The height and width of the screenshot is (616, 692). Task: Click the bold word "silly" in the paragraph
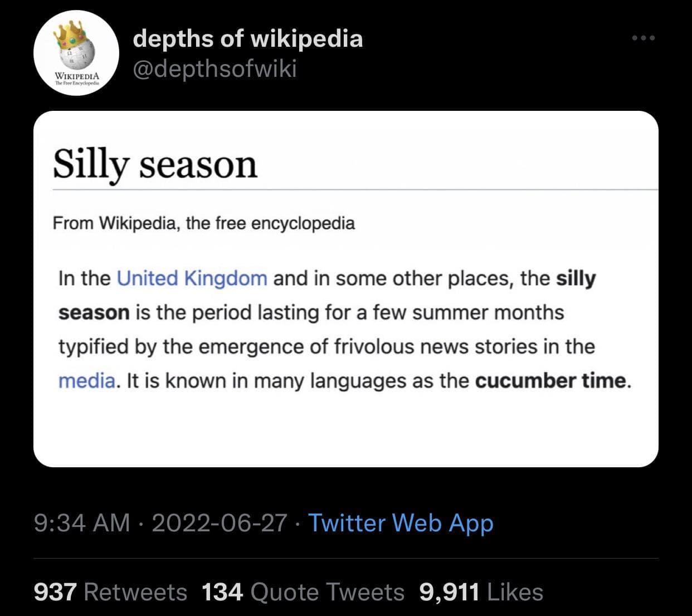point(576,278)
